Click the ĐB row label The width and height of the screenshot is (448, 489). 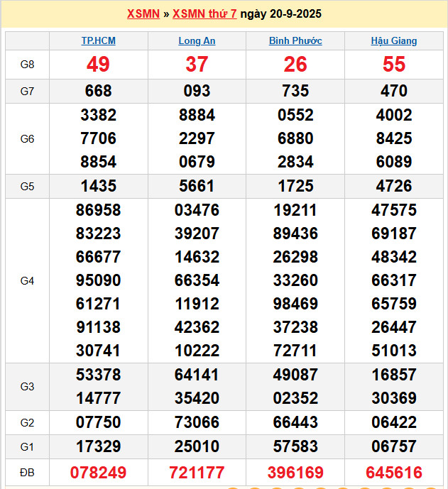point(27,473)
